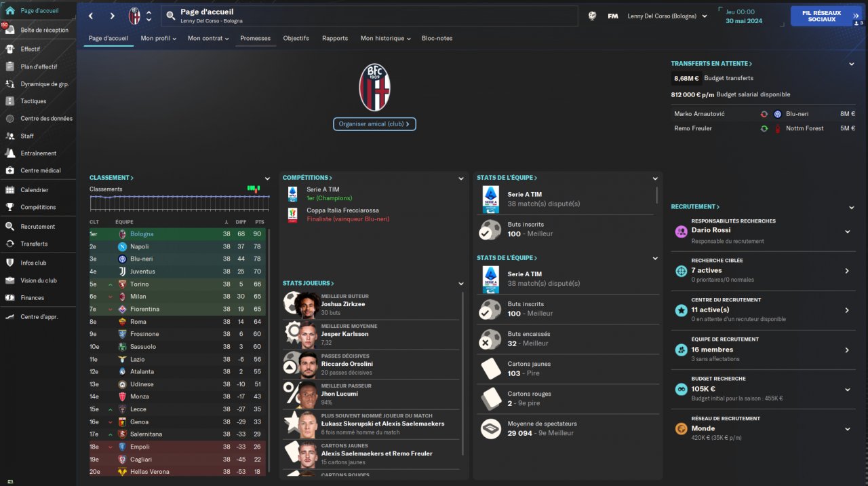Viewport: 868px width, 486px height.
Task: Click the Bologna club crest in header
Action: pyautogui.click(x=134, y=16)
